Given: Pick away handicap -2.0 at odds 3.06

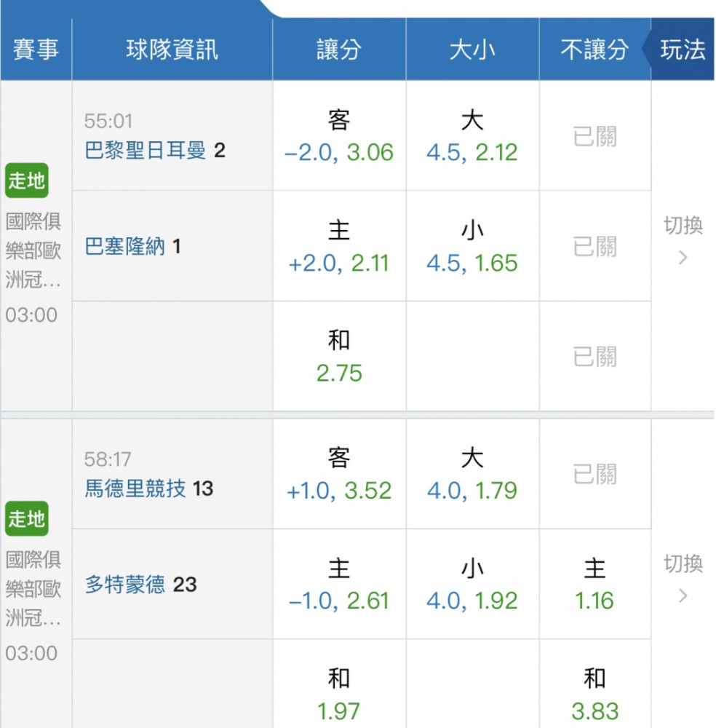Looking at the screenshot, I should [x=339, y=136].
